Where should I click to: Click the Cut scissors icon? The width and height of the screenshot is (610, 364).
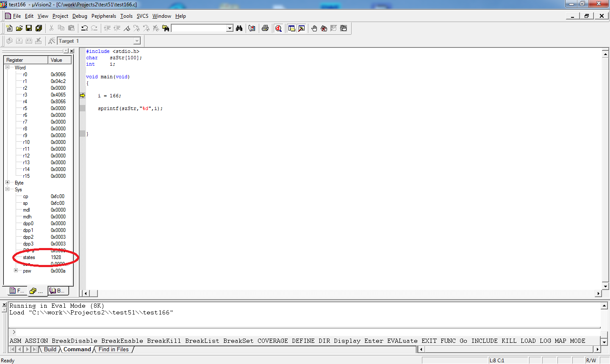click(51, 28)
